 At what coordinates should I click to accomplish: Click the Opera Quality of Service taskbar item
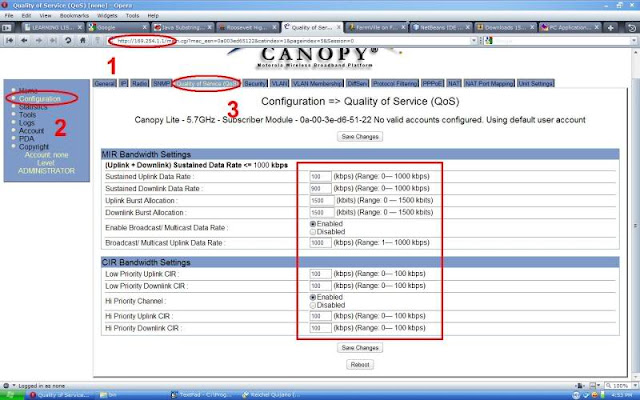tap(60, 395)
